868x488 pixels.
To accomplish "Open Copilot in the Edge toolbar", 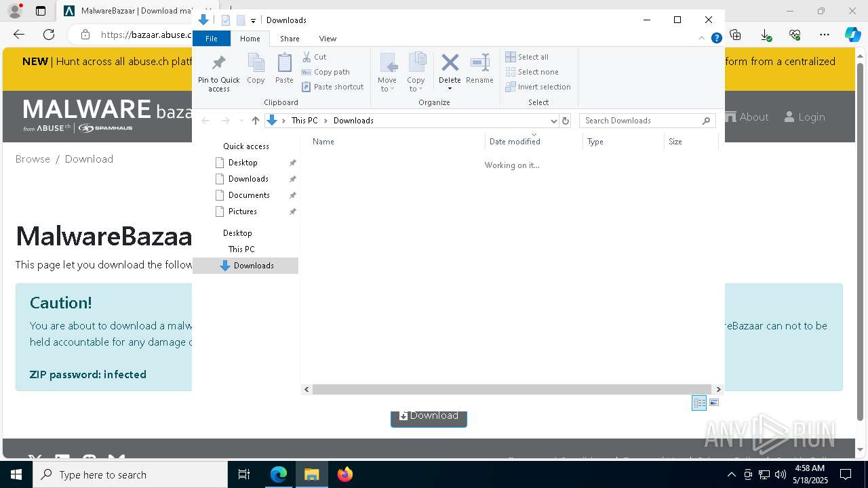I will coord(852,35).
